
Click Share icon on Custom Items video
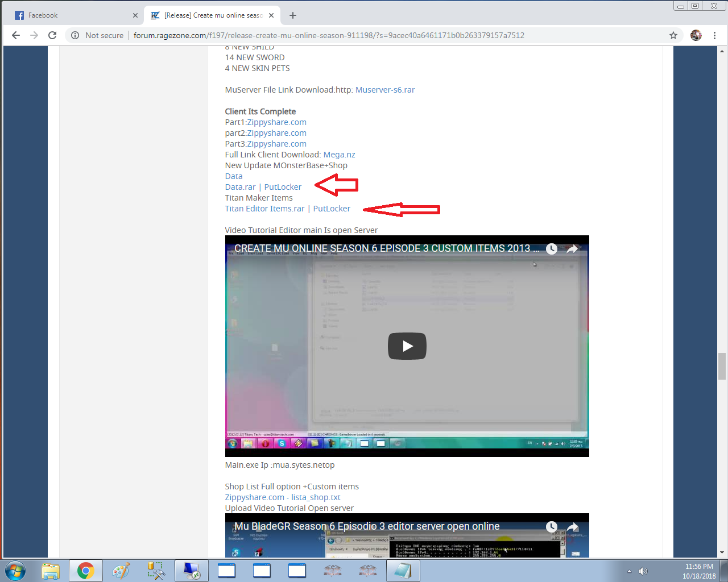[x=572, y=249]
